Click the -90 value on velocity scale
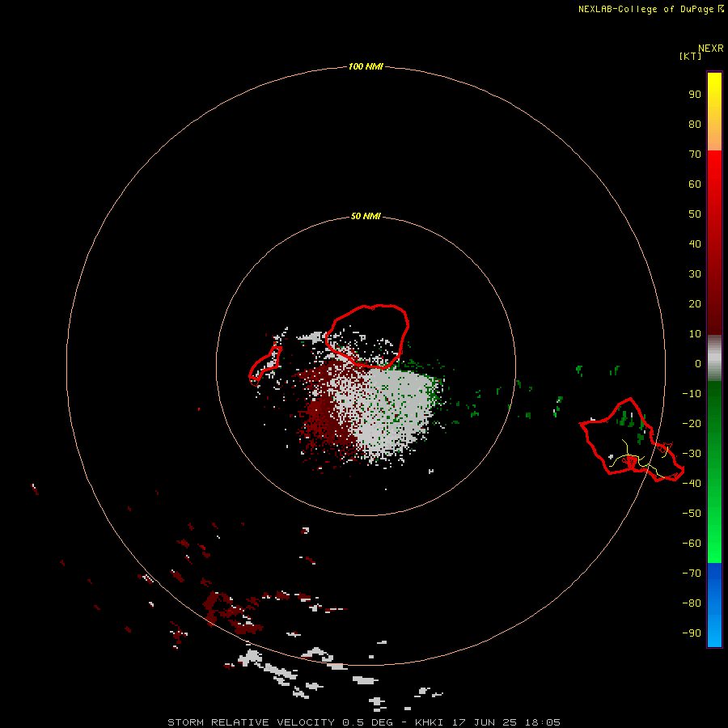Viewport: 728px width, 728px height. point(692,633)
